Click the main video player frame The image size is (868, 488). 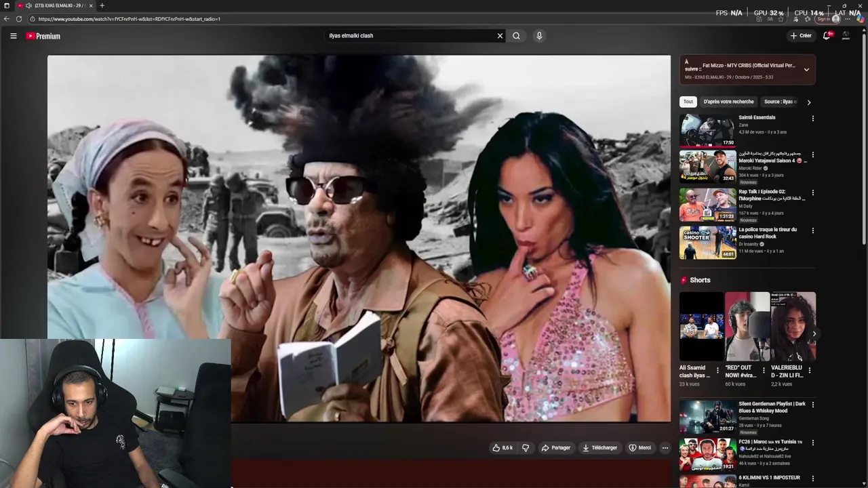point(359,239)
